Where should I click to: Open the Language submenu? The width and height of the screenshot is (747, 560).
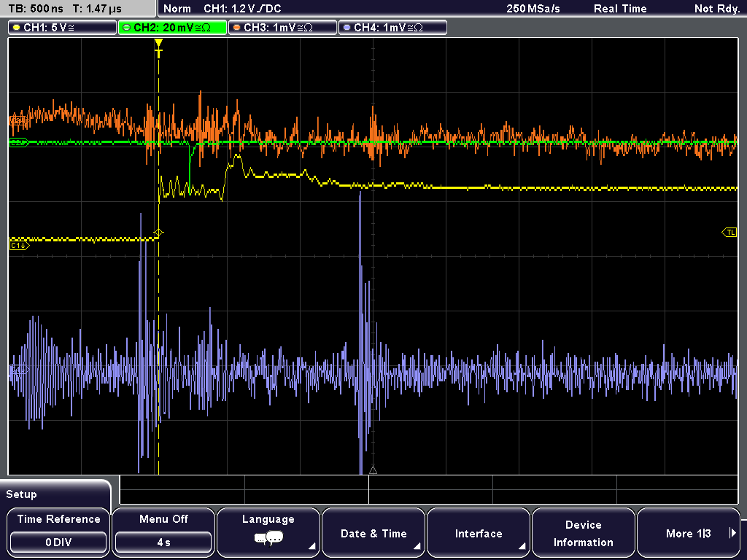268,532
